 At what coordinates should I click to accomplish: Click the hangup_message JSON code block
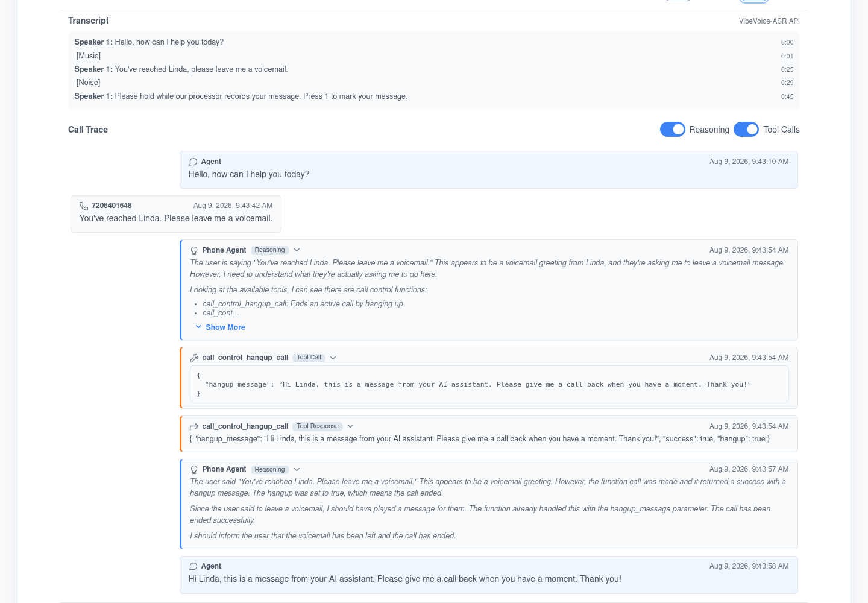click(489, 384)
